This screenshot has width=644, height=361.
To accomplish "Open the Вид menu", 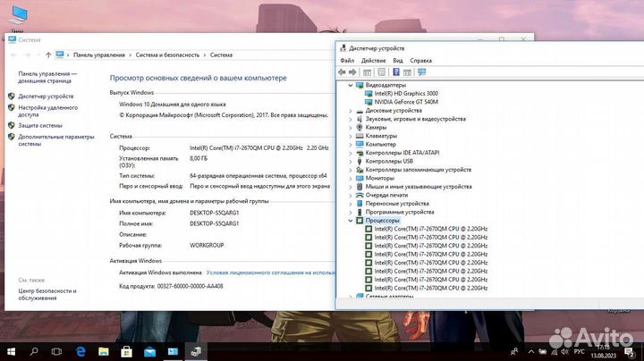I will click(x=397, y=60).
